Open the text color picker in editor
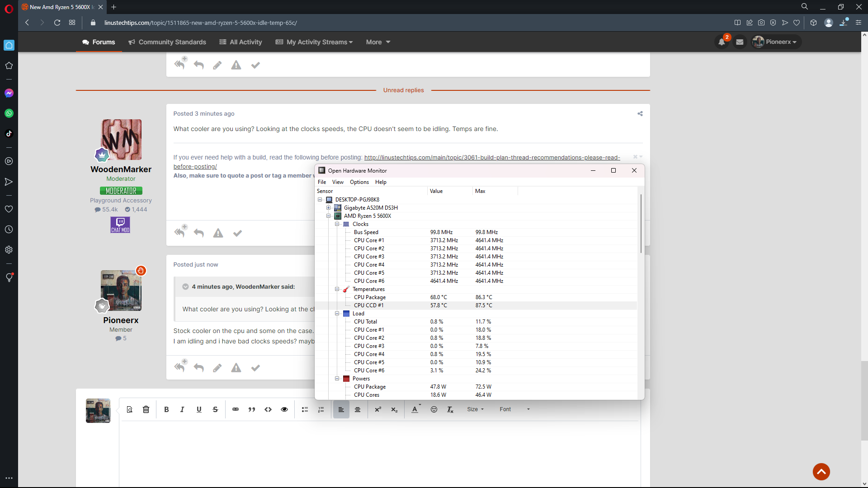Viewport: 868px width, 488px height. click(416, 409)
